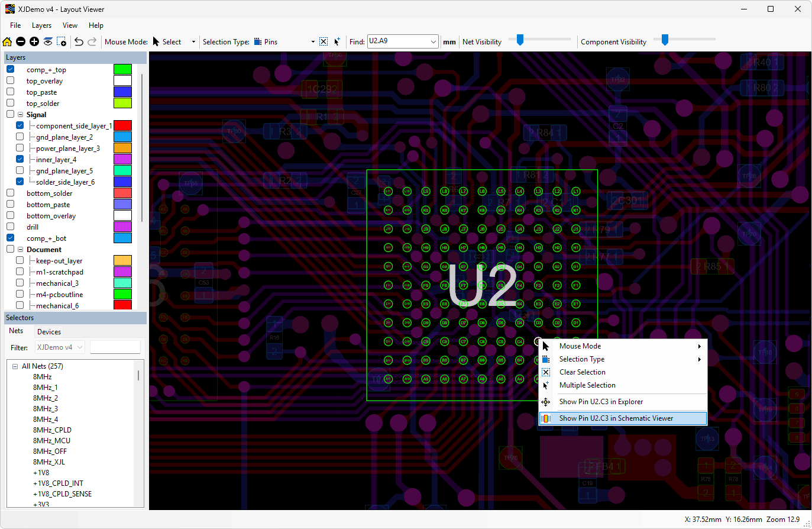Open the Find combo box dropdown
812x529 pixels.
coord(433,41)
